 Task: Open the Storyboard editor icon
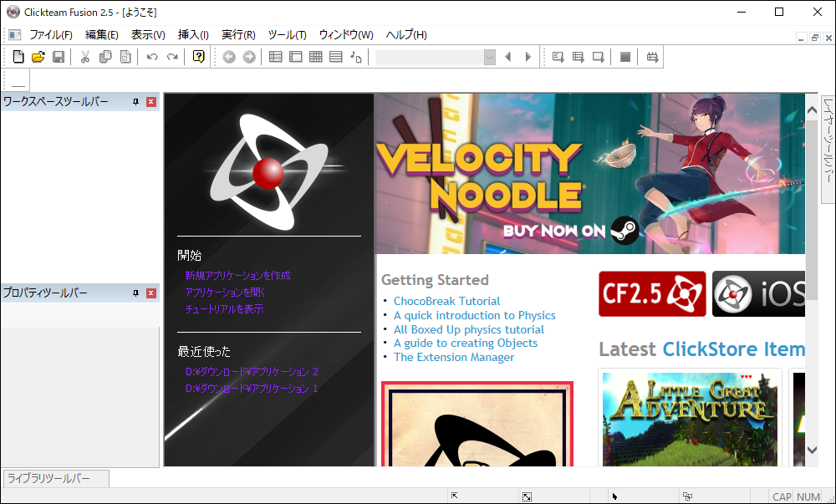point(275,57)
